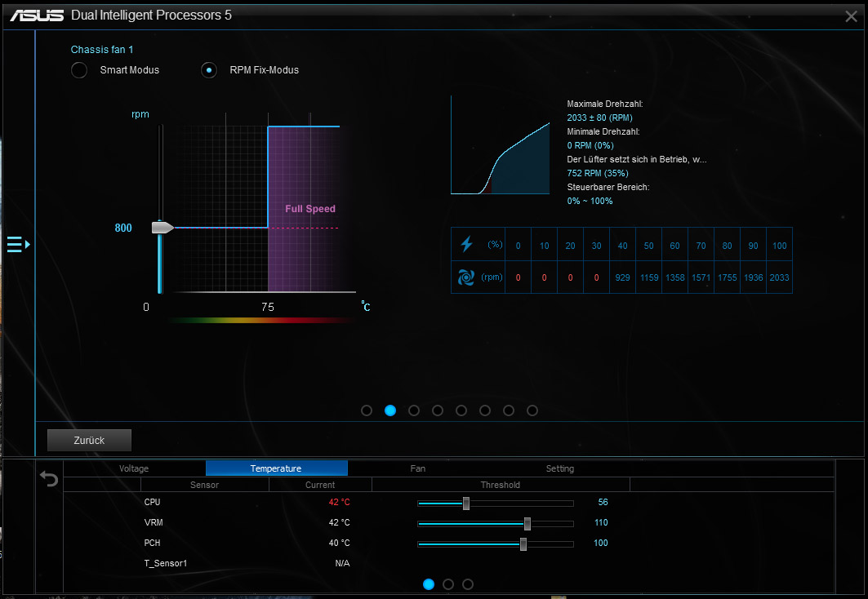This screenshot has width=868, height=599.
Task: Click the T_Sensor1 row label
Action: pos(166,563)
